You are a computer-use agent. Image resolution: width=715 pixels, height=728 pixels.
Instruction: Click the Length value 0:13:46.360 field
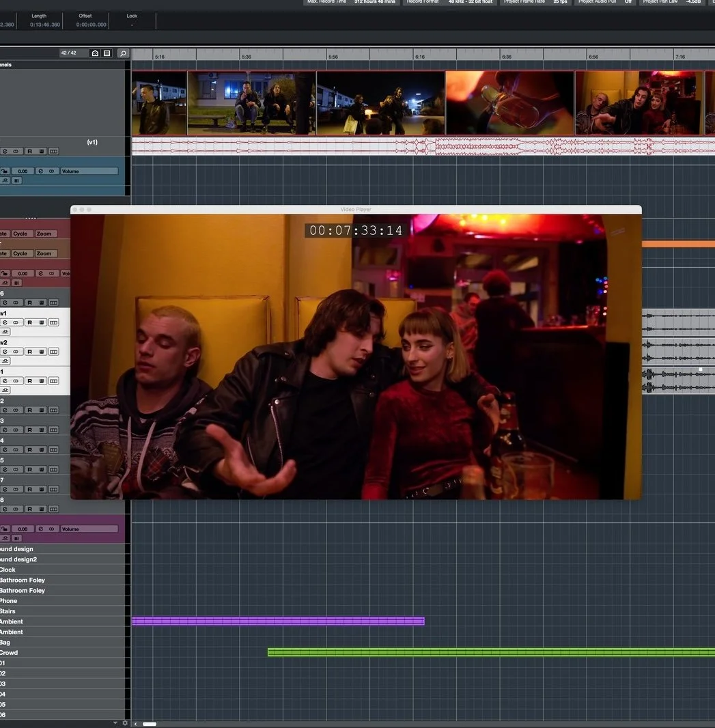(x=45, y=25)
